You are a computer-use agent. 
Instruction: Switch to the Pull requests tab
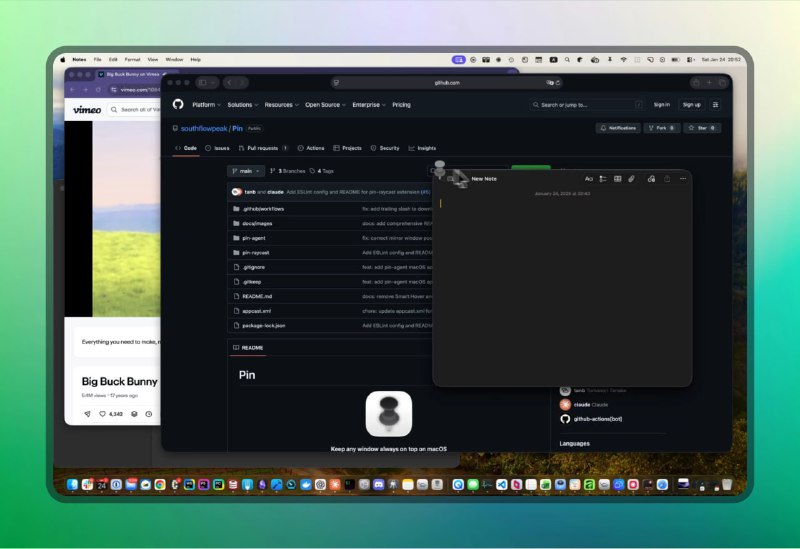tap(263, 148)
